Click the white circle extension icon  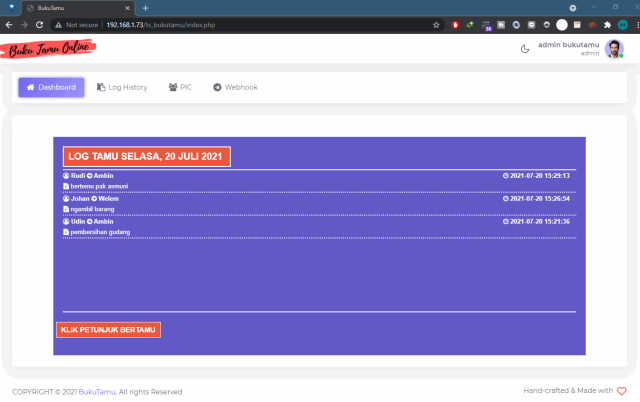[562, 25]
